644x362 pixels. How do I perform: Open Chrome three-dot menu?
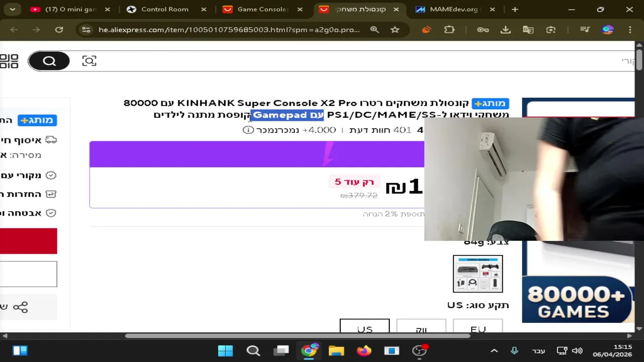(630, 30)
